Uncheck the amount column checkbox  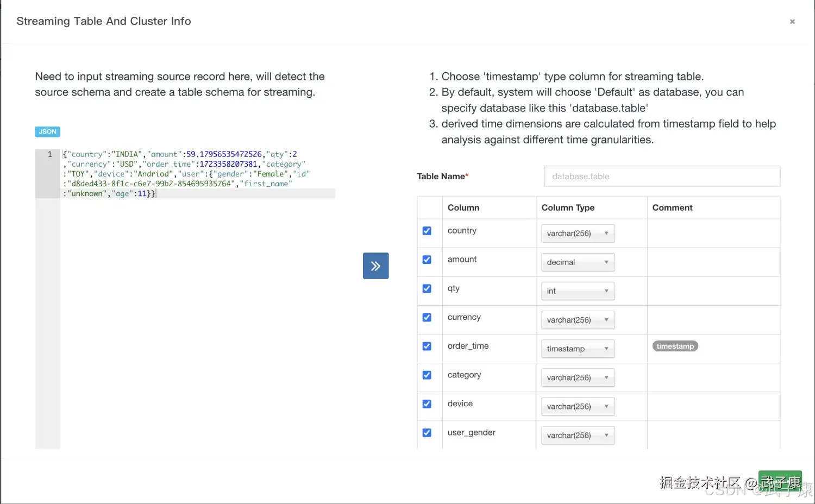click(427, 260)
